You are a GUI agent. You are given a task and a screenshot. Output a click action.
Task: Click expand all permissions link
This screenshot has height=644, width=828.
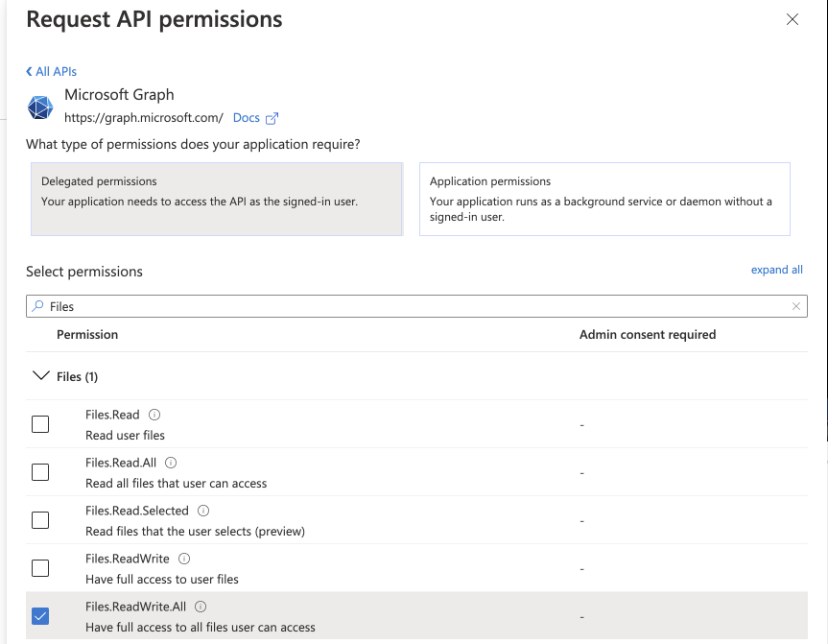776,270
